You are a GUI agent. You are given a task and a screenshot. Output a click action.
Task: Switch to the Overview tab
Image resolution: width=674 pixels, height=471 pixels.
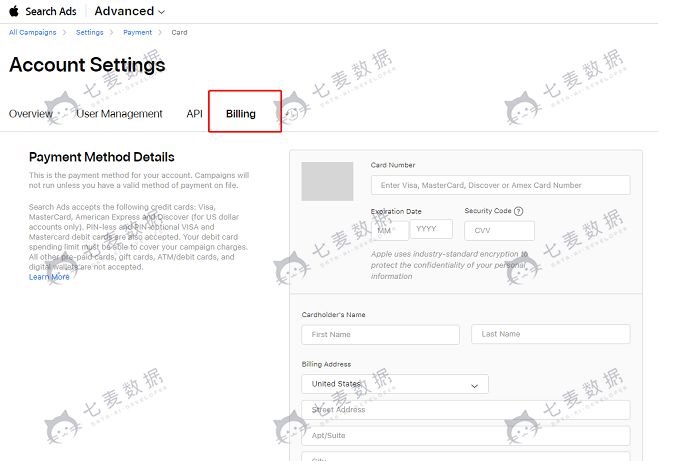[31, 113]
